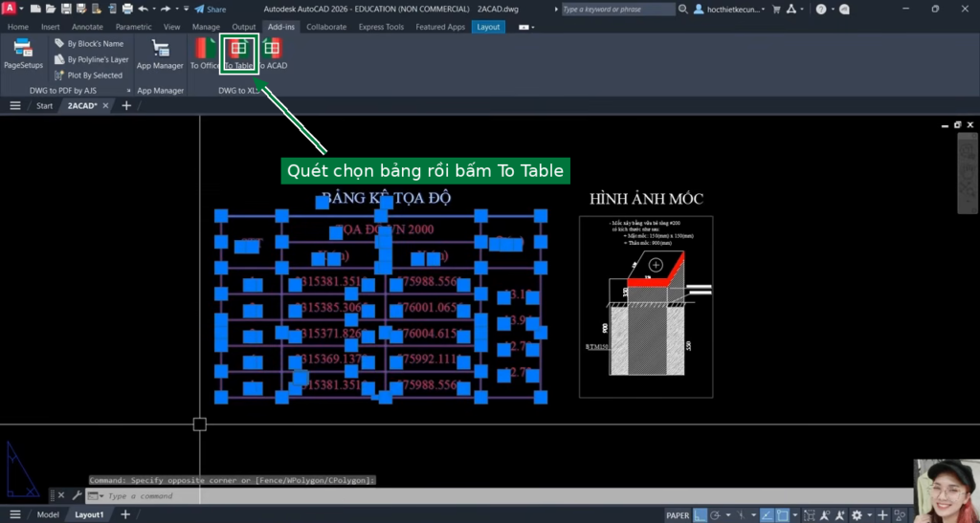
Task: Expand the DWG to PDF by AJS panel
Action: click(x=129, y=91)
